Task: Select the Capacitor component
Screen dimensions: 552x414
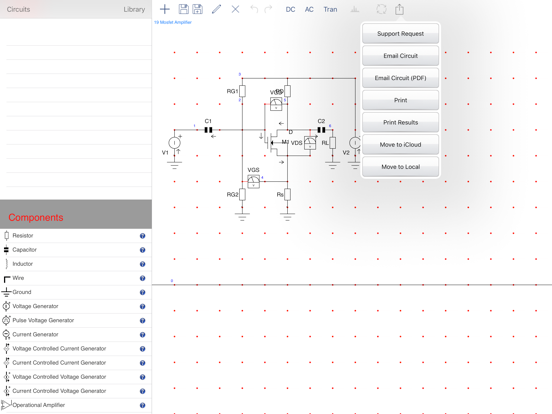Action: pos(76,250)
